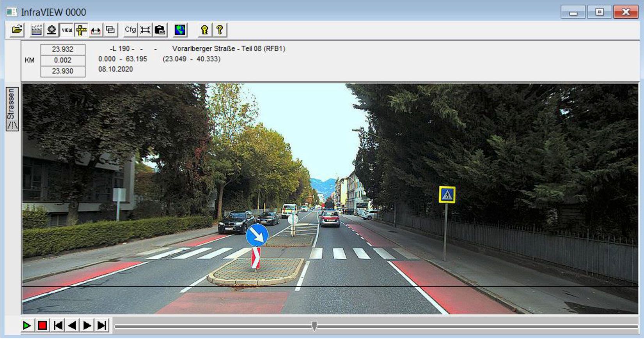Click the crop frame icon
The width and height of the screenshot is (644, 339).
(x=145, y=30)
